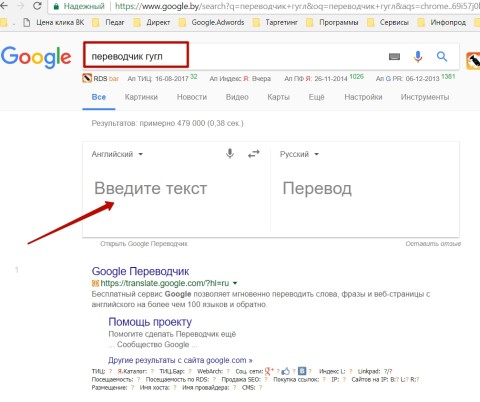480x402 pixels.
Task: Click the translator microphone icon
Action: [x=230, y=154]
